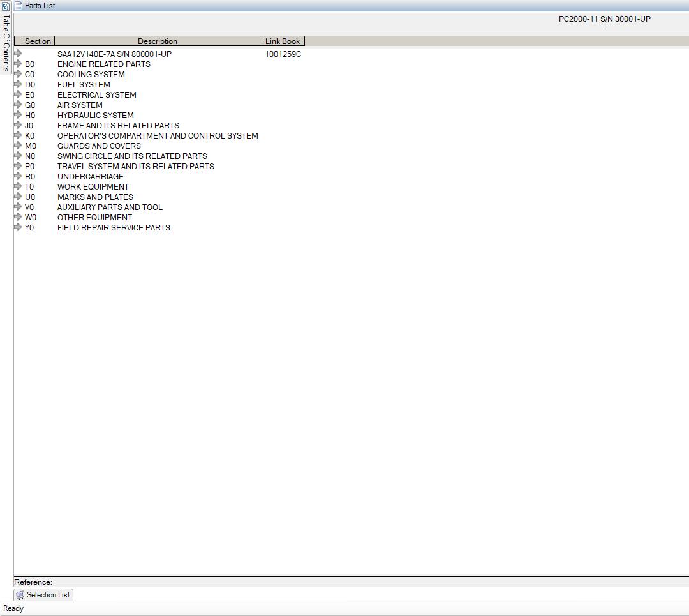Switch to the Selection List tab
The image size is (689, 616).
coord(43,595)
